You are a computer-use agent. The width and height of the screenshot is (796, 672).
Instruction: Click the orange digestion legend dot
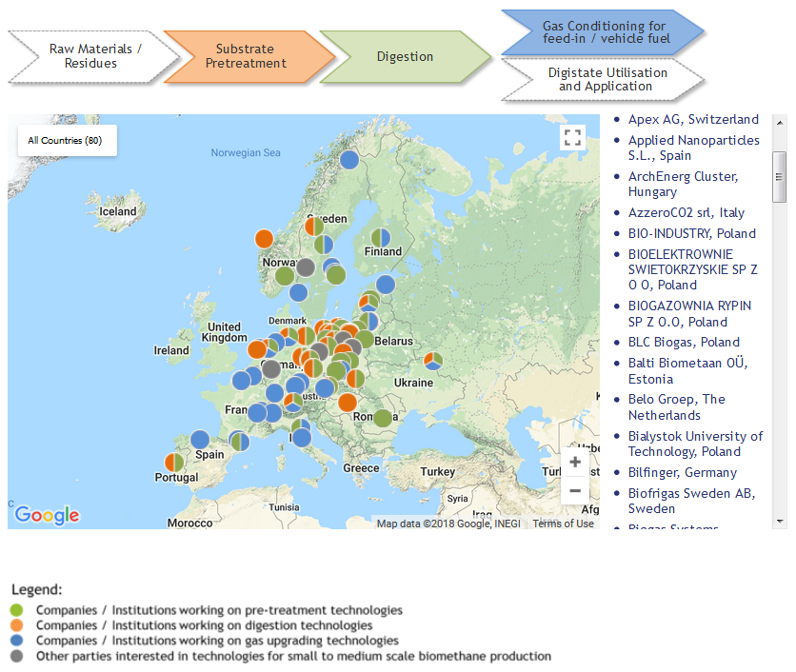pyautogui.click(x=17, y=625)
